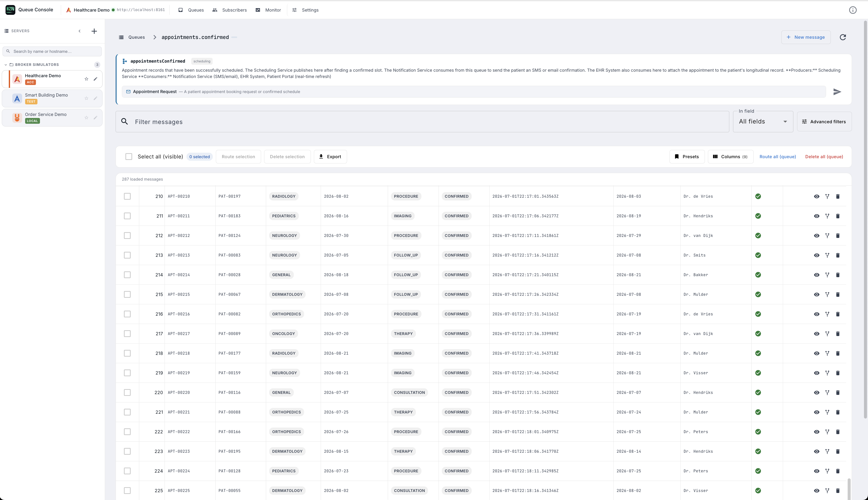View message 214 details eye icon
This screenshot has width=868, height=500.
pos(816,275)
